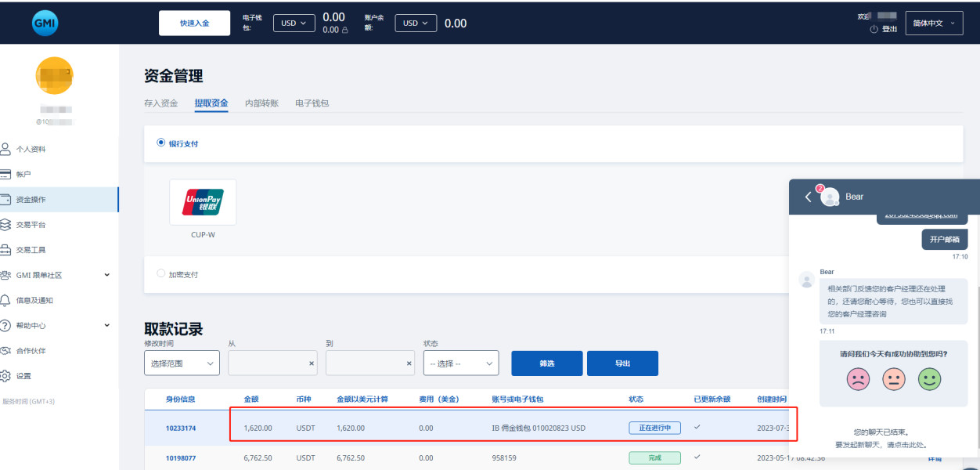980x470 pixels.
Task: Click the 设置 gear icon
Action: click(6, 376)
